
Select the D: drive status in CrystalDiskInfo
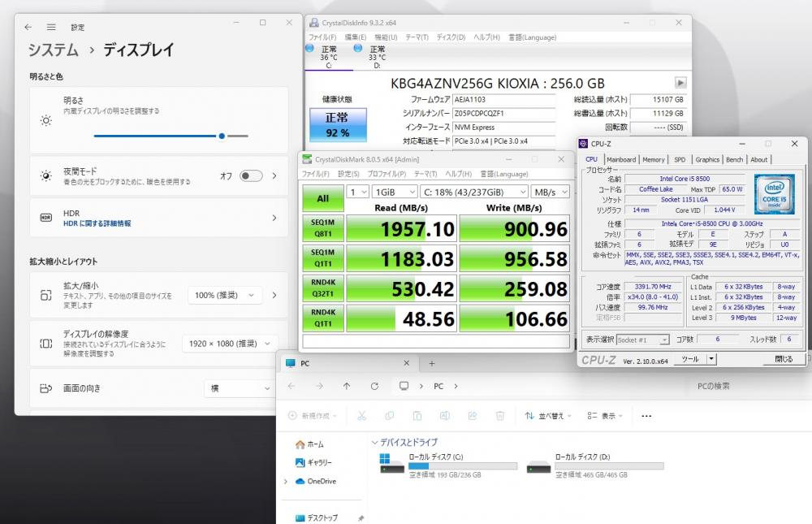(377, 57)
